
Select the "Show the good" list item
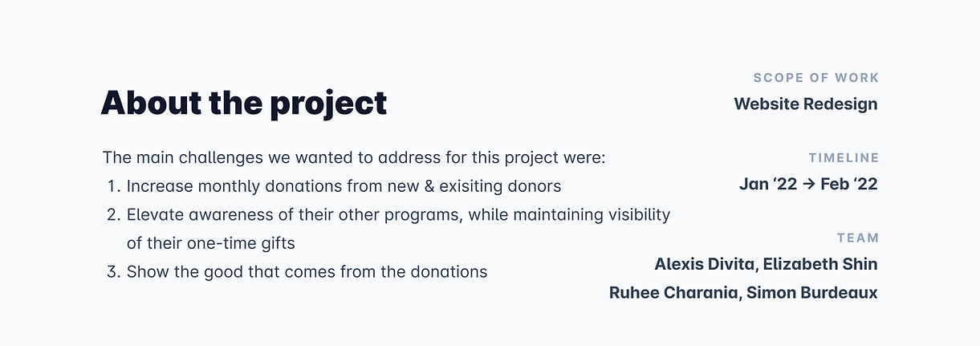point(307,271)
